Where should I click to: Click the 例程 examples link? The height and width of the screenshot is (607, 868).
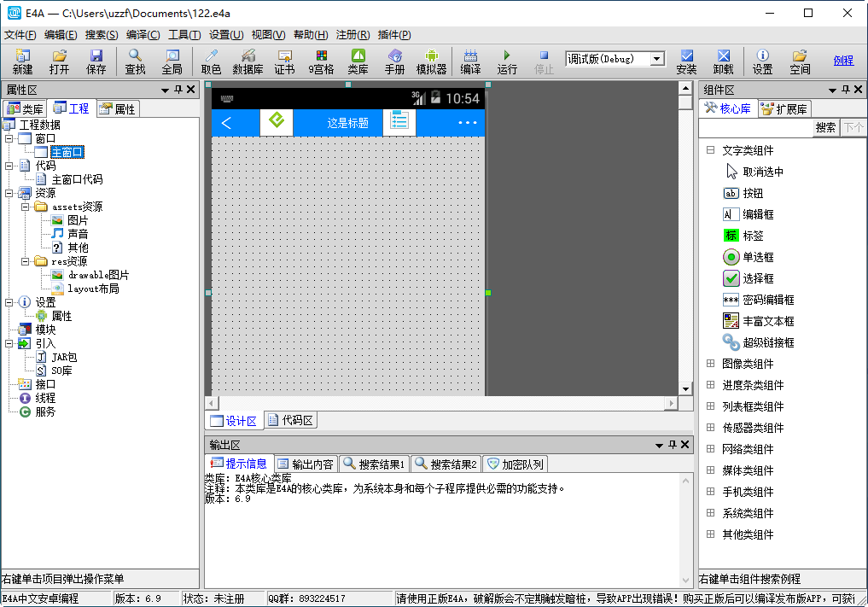coord(843,61)
